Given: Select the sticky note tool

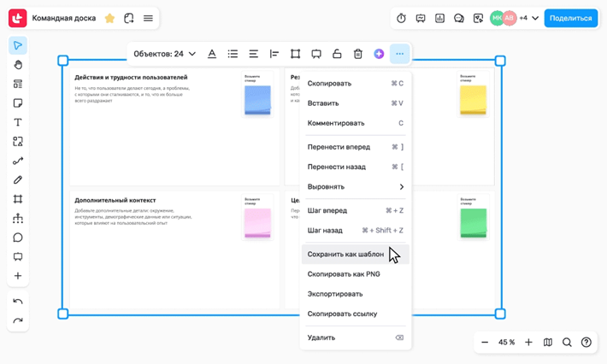Looking at the screenshot, I should click(18, 103).
